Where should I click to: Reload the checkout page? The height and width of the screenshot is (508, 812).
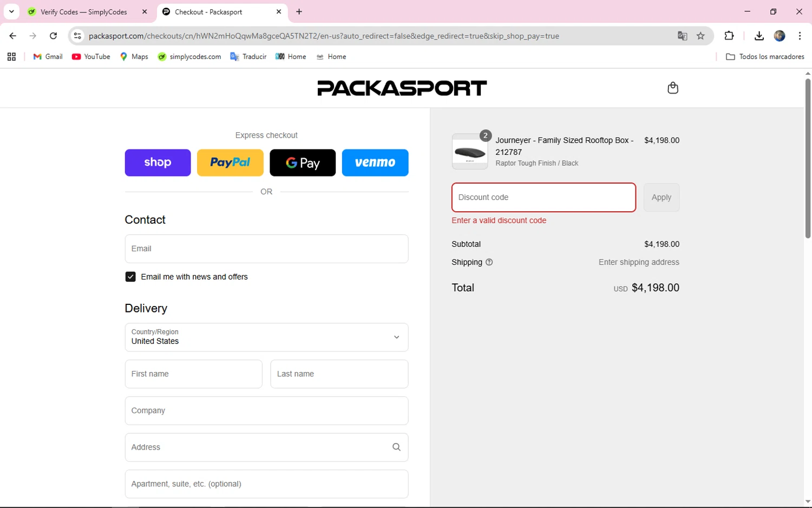point(53,36)
